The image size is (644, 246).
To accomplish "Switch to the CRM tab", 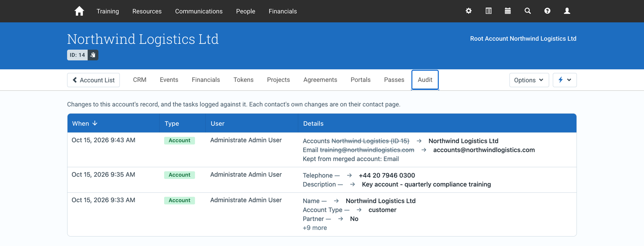I will [x=140, y=80].
